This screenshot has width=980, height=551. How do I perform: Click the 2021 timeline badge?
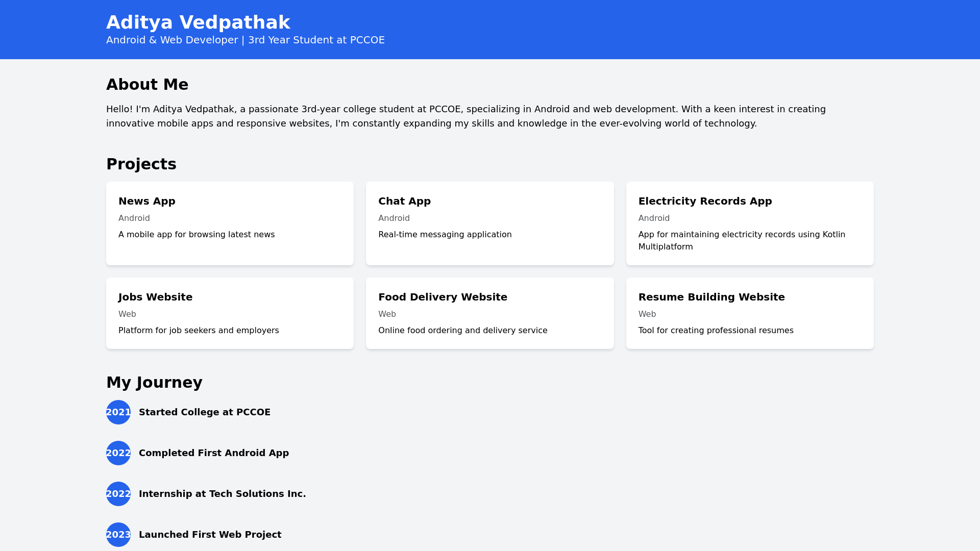118,412
